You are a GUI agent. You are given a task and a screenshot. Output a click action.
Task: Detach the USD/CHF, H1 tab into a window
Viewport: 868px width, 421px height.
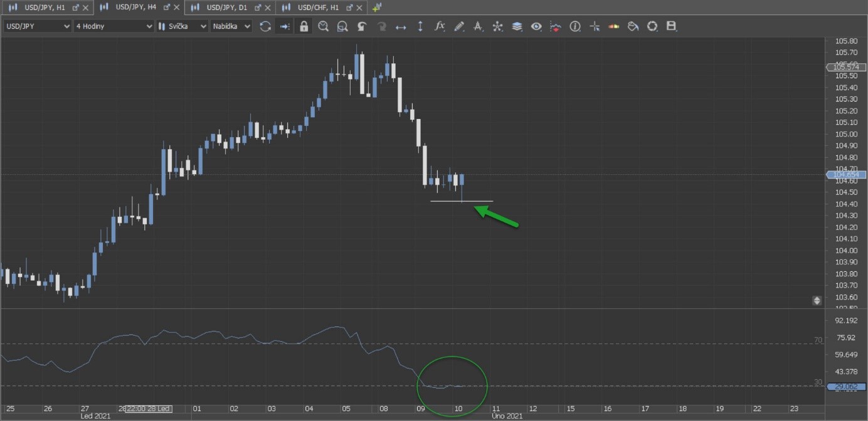tap(350, 8)
